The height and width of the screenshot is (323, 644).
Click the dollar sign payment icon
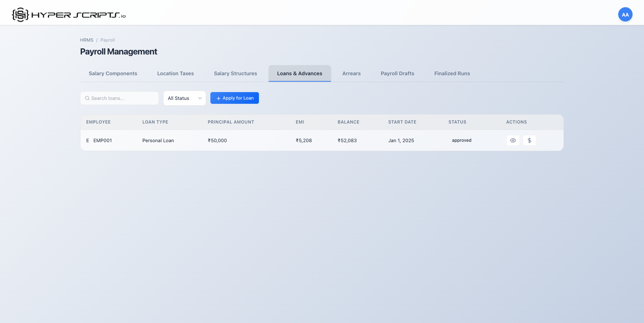click(529, 141)
